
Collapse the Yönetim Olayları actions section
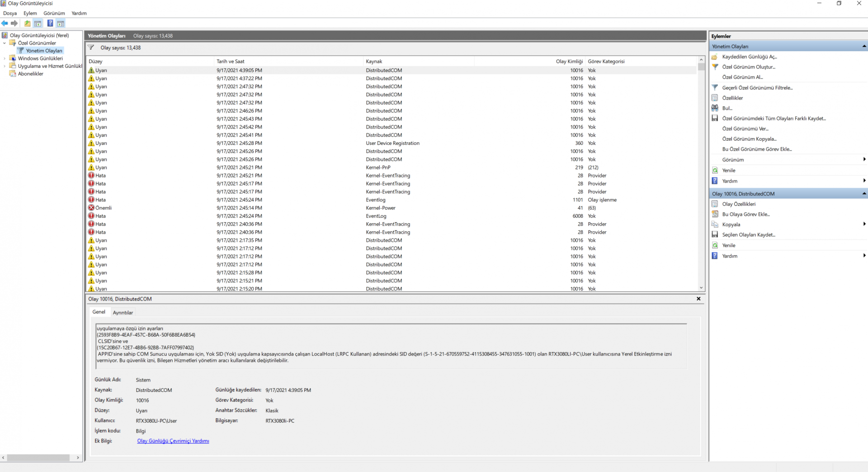(864, 46)
